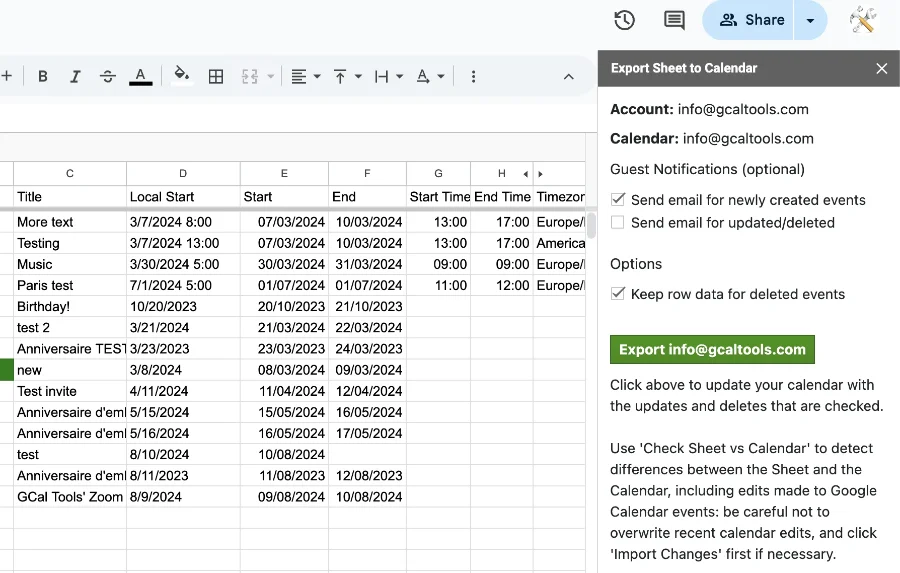The width and height of the screenshot is (900, 573).
Task: Select the 'Anniversaire TEST' cell
Action: click(x=69, y=349)
